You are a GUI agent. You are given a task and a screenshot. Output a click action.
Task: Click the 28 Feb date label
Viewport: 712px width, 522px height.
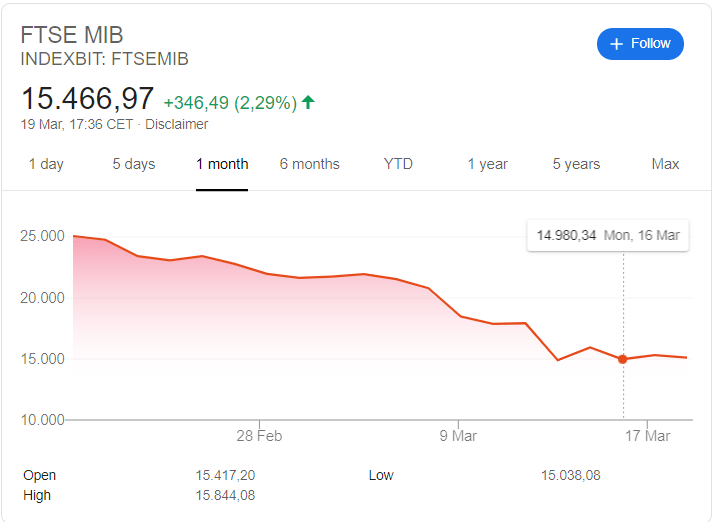tap(259, 436)
